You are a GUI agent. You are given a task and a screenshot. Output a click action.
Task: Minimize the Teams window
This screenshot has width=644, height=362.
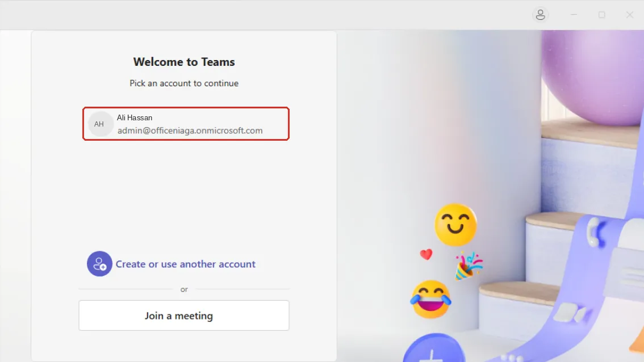pos(574,15)
